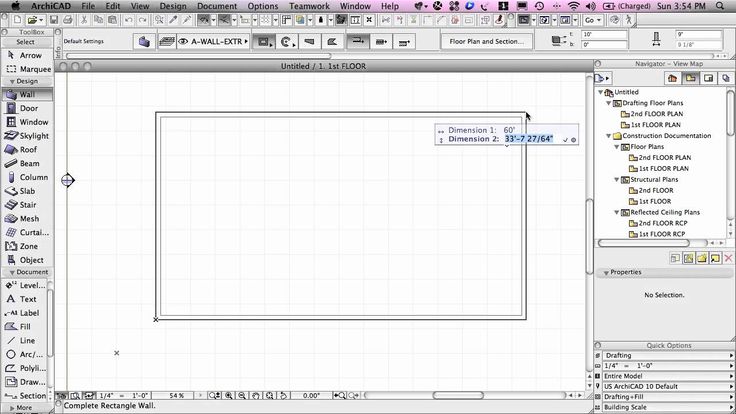The width and height of the screenshot is (736, 414).
Task: Activate the Marquee tool
Action: coord(27,69)
